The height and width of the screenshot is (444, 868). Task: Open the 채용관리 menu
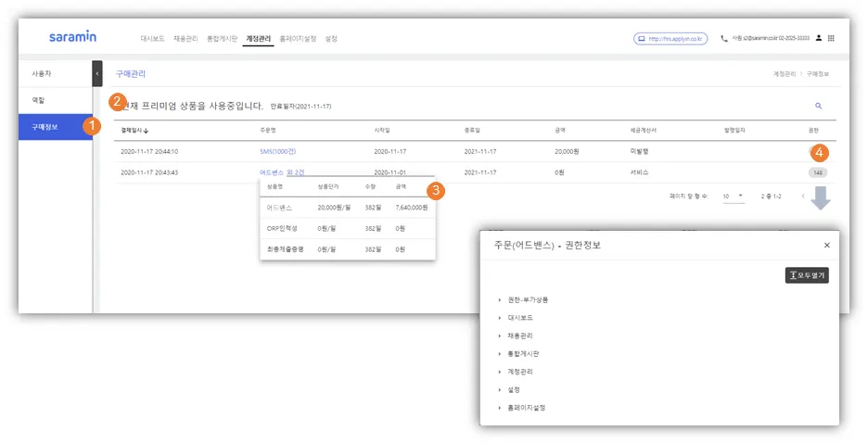coord(185,39)
